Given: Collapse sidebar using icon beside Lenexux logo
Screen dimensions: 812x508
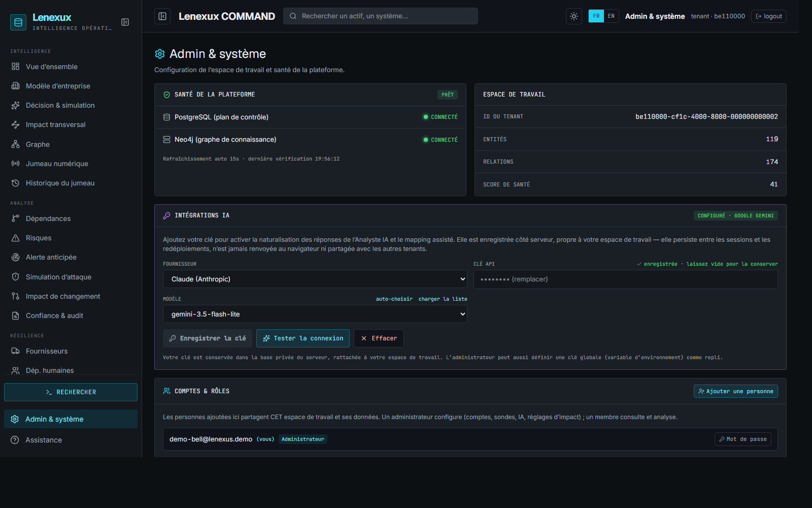Looking at the screenshot, I should (125, 22).
